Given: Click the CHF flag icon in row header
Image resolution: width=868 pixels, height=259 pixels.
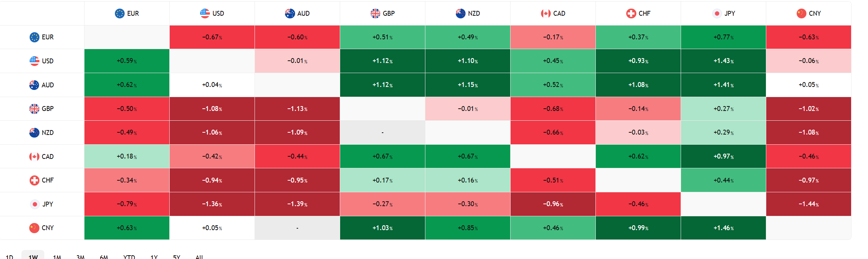Looking at the screenshot, I should (35, 180).
